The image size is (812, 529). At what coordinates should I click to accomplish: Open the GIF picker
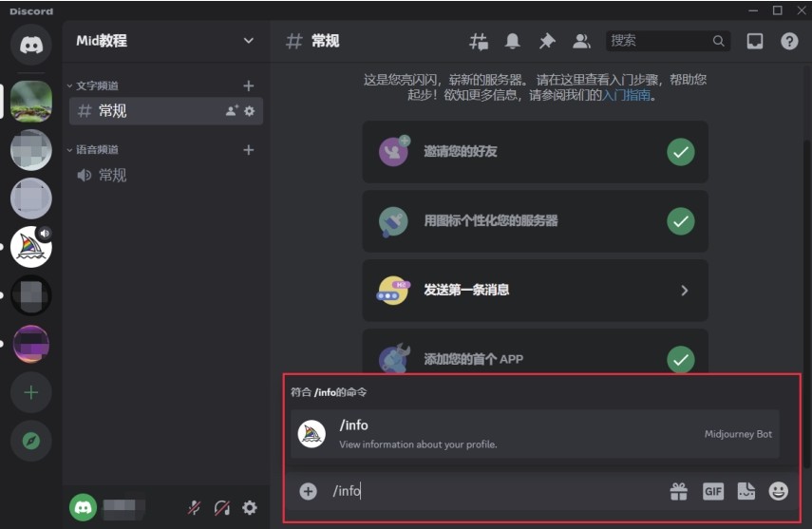click(712, 491)
